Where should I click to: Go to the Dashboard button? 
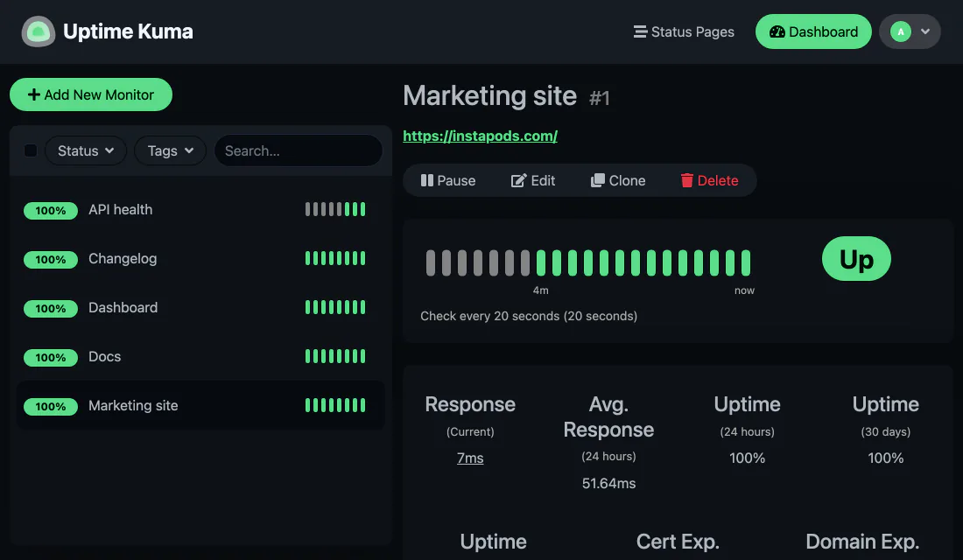pyautogui.click(x=813, y=31)
